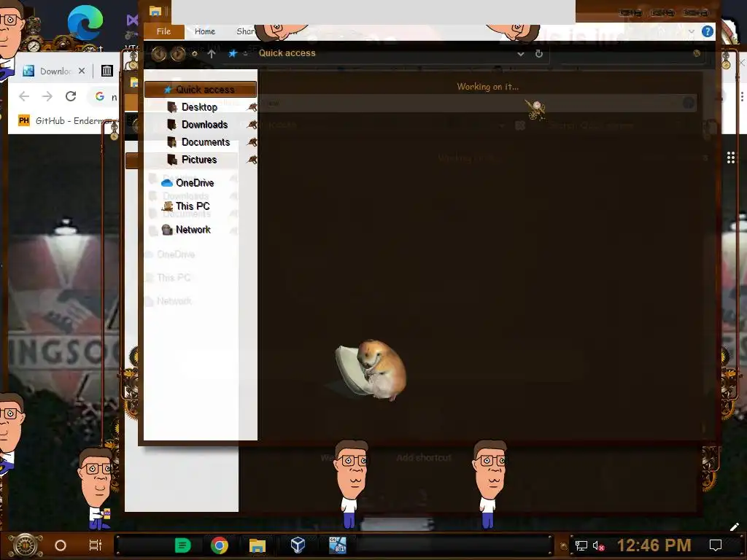Close the Chrome Downloads tab
The height and width of the screenshot is (560, 747).
[82, 71]
